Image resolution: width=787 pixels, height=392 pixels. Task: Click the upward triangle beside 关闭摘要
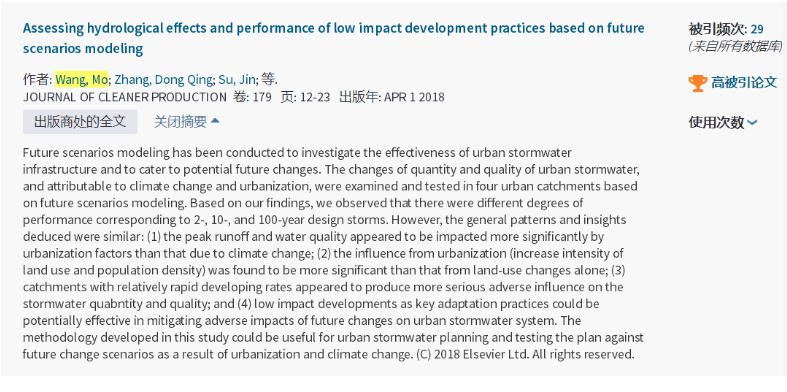[215, 121]
